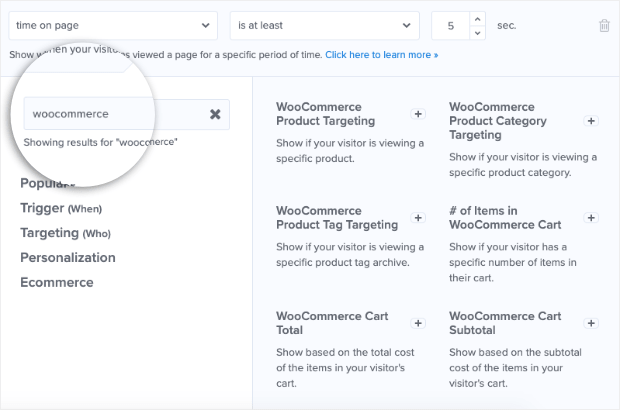Open the 'is at least' dropdown
Screen dimensions: 620x410
point(324,25)
